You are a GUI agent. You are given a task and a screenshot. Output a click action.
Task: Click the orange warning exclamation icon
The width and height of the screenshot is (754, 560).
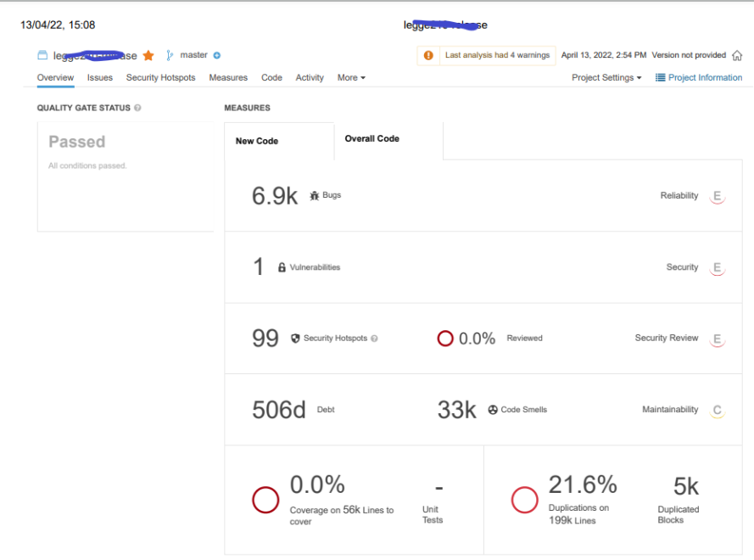point(428,55)
